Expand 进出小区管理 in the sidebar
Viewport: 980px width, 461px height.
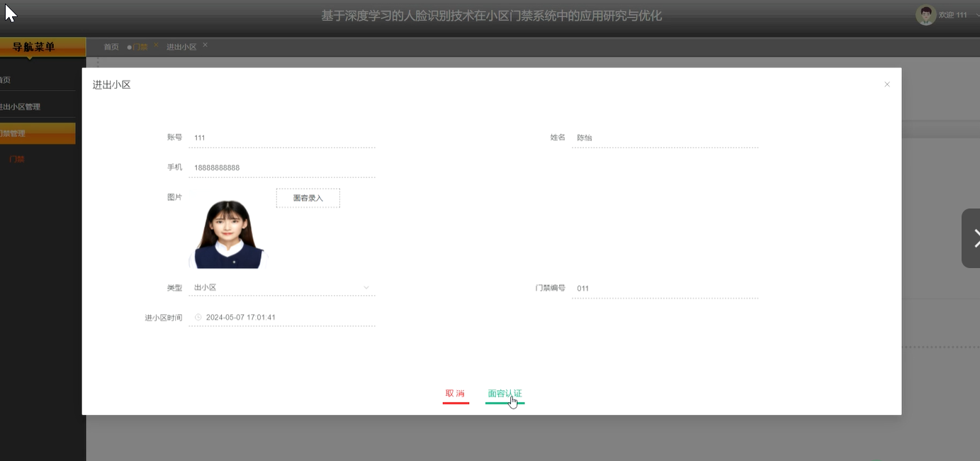[38, 107]
